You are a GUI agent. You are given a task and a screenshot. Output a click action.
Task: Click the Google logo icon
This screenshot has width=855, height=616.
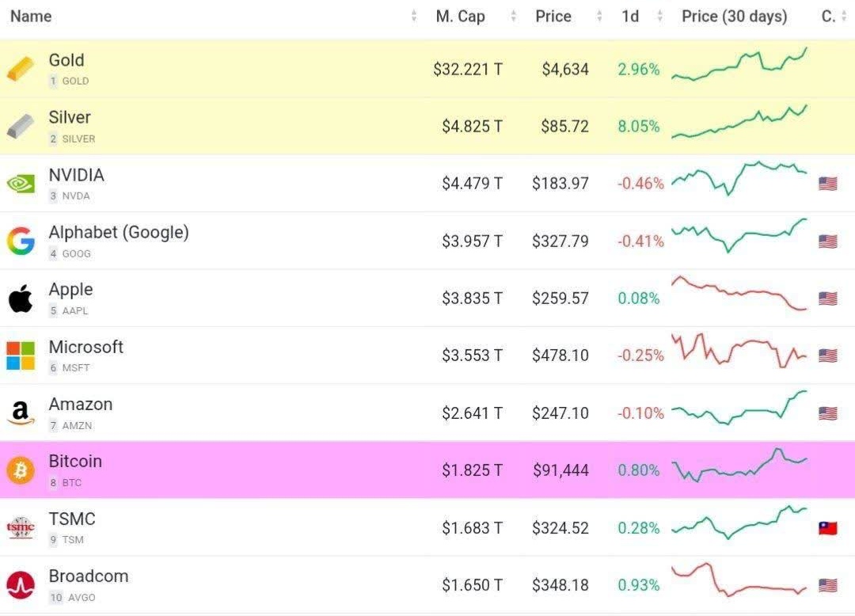[21, 241]
